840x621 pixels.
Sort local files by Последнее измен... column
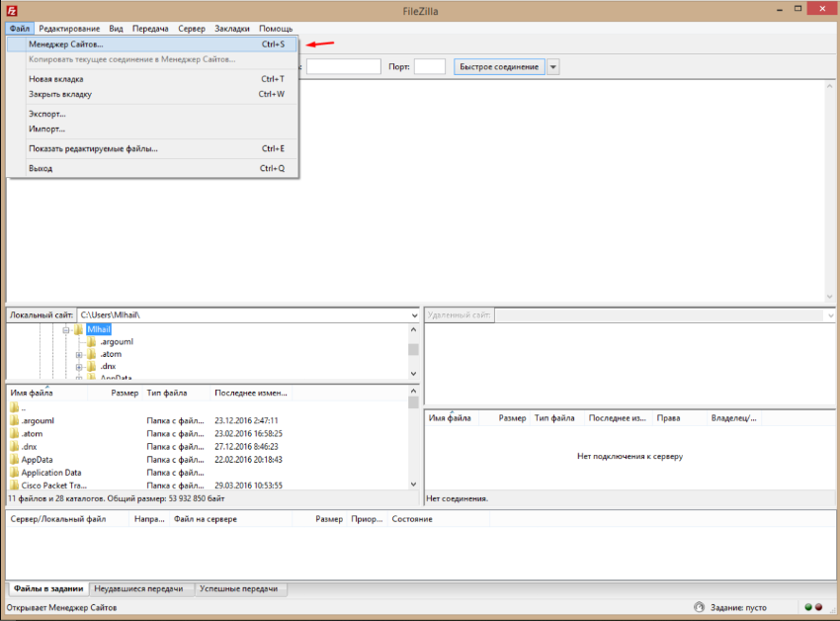pos(251,394)
